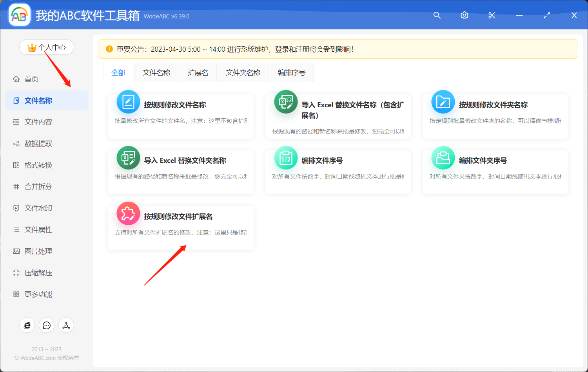This screenshot has width=588, height=372.
Task: Switch to the 编排序号 tab
Action: tap(291, 72)
